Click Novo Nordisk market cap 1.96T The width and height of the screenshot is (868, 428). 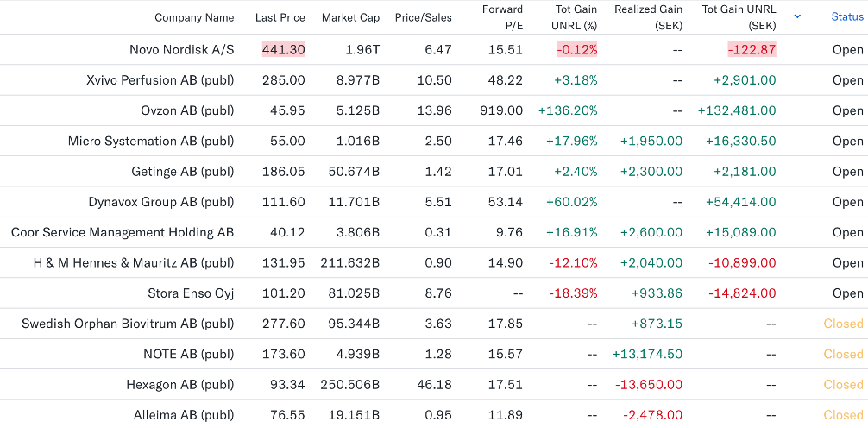click(x=362, y=49)
